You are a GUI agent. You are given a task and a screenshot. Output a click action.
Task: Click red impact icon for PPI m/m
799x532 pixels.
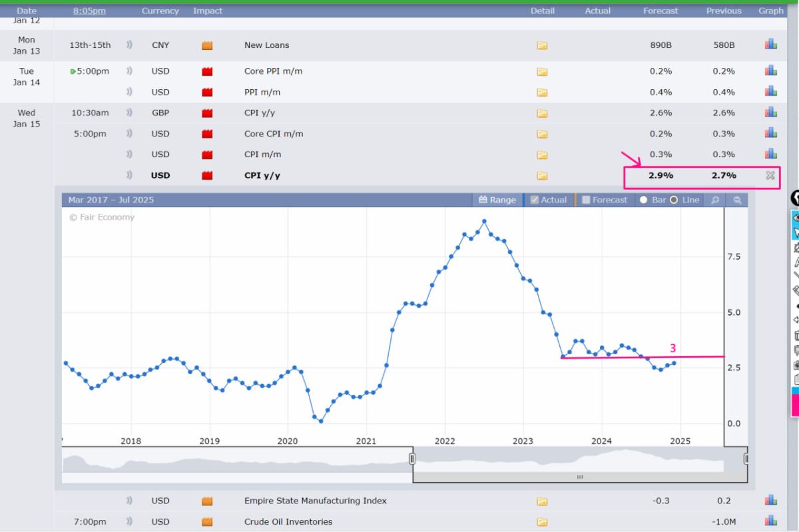(207, 92)
